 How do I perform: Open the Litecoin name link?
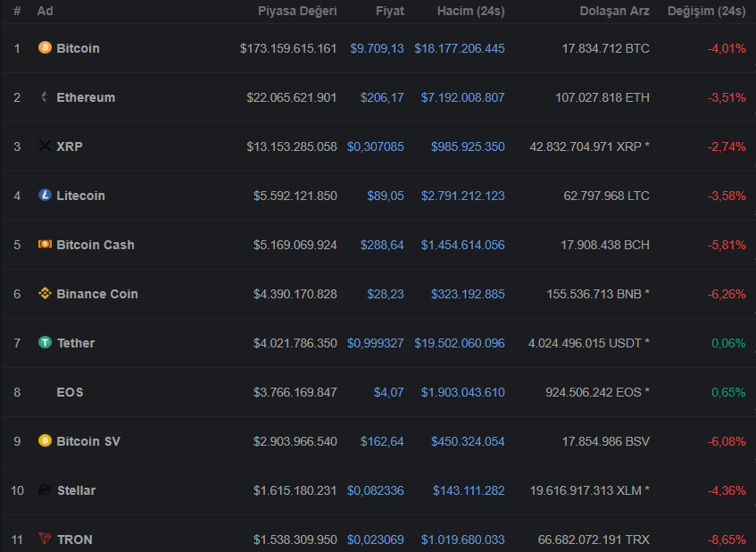[80, 196]
